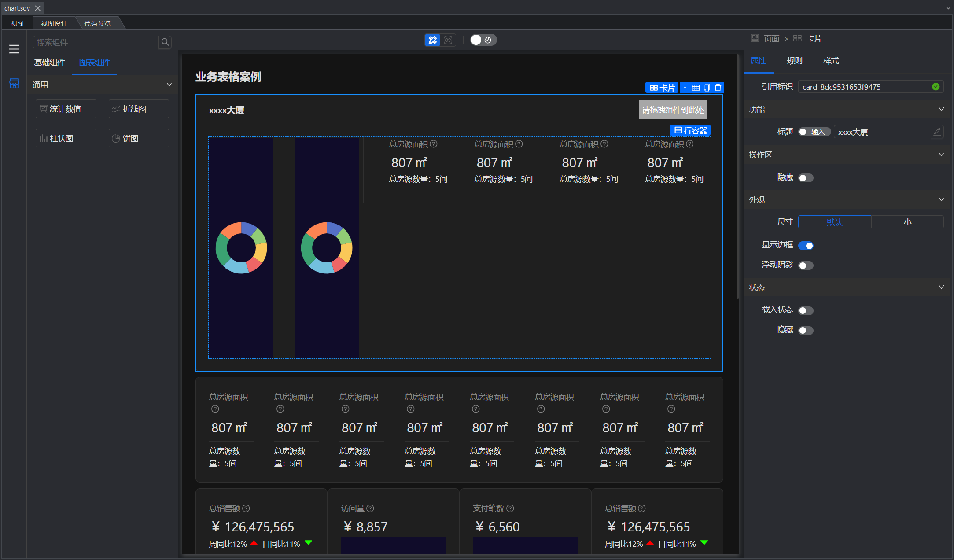Open the 规则 rules tab
This screenshot has width=954, height=560.
pos(795,61)
